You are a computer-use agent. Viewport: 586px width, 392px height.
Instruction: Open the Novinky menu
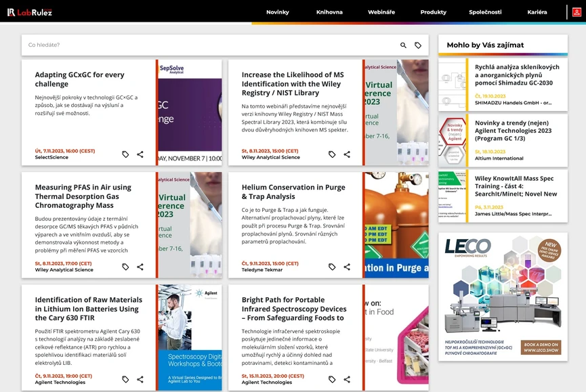278,12
